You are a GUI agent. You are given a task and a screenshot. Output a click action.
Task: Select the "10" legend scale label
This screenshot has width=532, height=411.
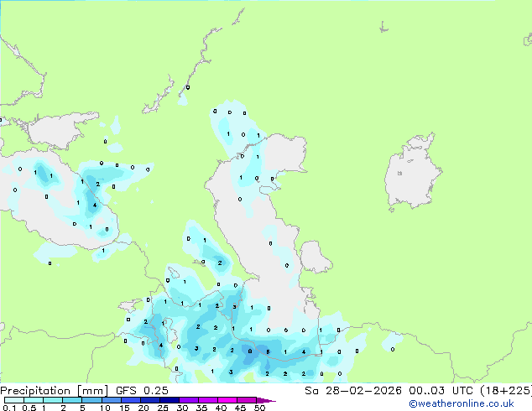[x=105, y=408]
